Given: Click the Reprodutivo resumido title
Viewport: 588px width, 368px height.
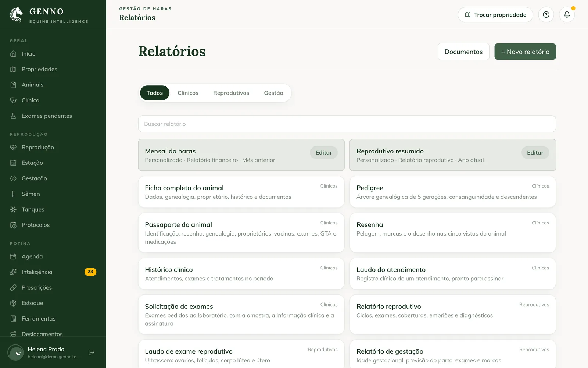Looking at the screenshot, I should tap(390, 151).
